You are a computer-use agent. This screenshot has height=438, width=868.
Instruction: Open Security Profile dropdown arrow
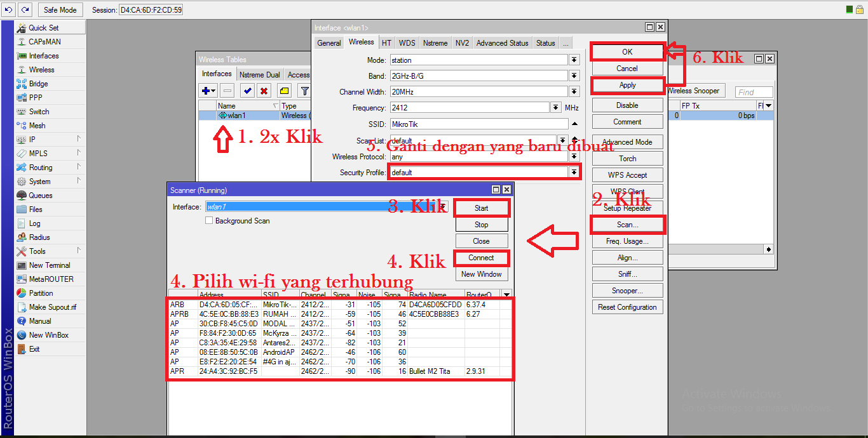click(x=574, y=172)
